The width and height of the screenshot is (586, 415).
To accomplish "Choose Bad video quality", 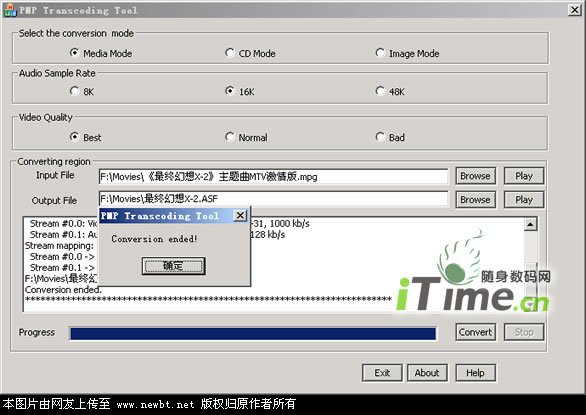I will coord(380,137).
